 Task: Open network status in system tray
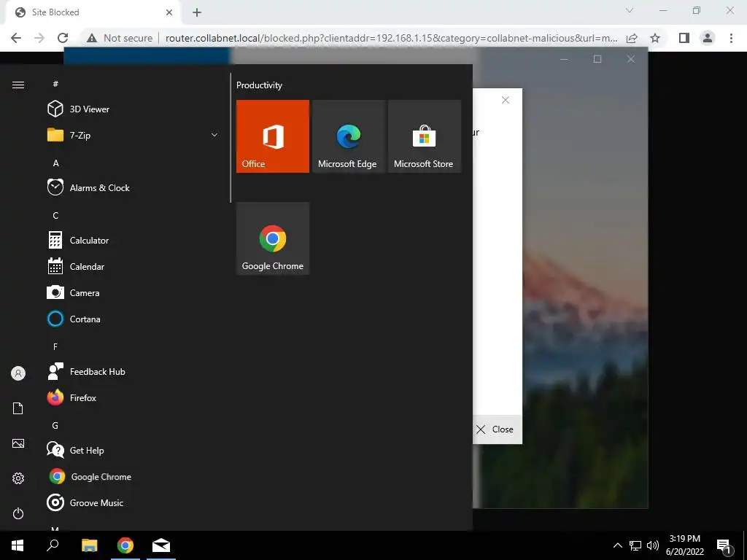coord(635,545)
